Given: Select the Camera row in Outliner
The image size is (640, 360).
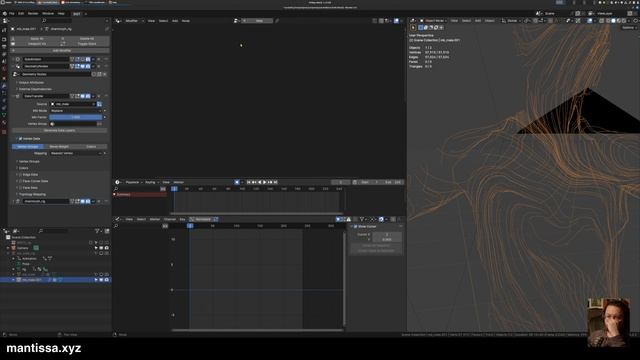Looking at the screenshot, I should tap(56, 248).
